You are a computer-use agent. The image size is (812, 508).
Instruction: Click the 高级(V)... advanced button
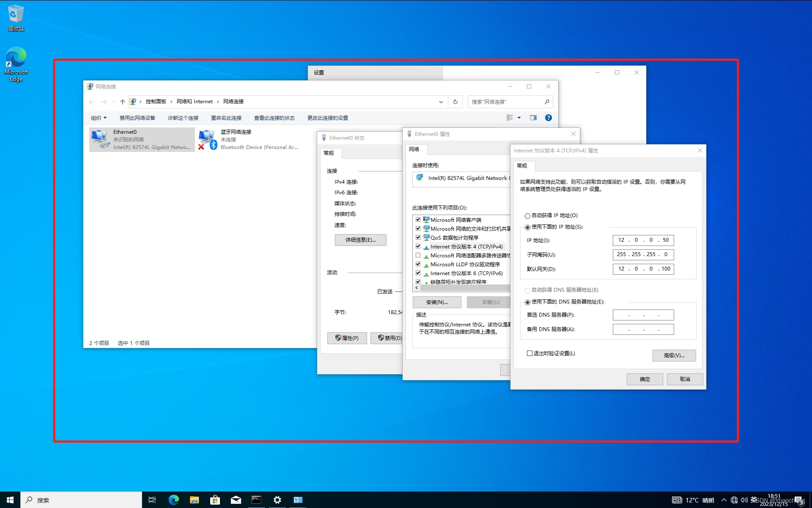674,356
